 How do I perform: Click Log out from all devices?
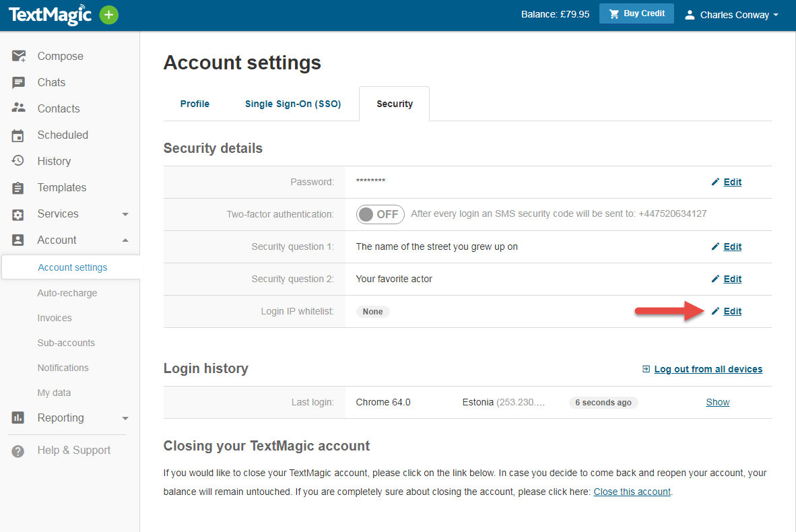click(708, 369)
